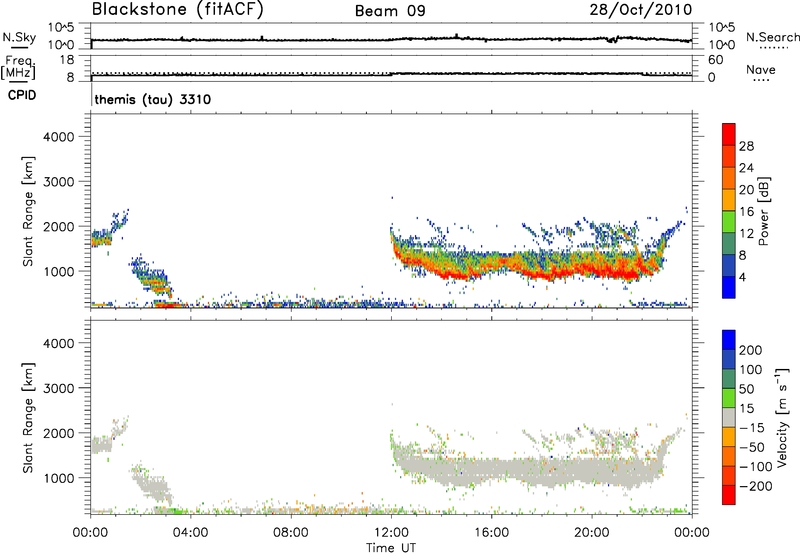Click the '10^5' left noise axis label

[61, 27]
